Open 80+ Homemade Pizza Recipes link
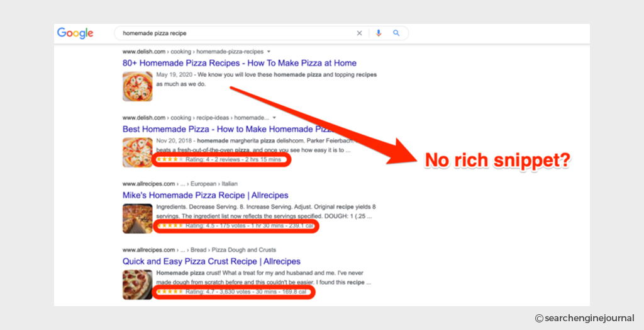The height and width of the screenshot is (330, 644). point(240,63)
